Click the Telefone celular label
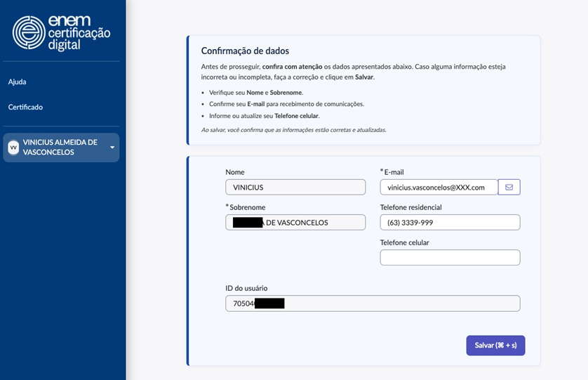The height and width of the screenshot is (380, 588). 404,242
